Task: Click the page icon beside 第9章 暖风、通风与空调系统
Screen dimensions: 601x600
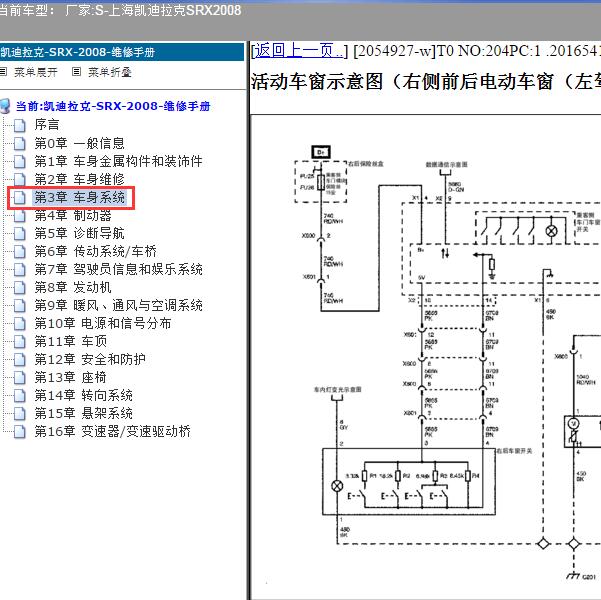Action: [x=20, y=306]
